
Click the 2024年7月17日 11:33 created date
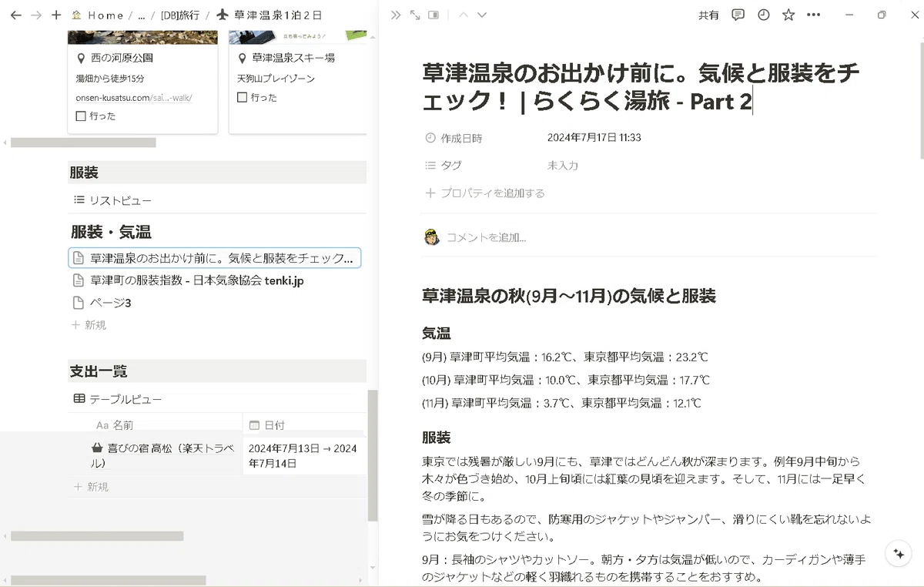pyautogui.click(x=594, y=138)
